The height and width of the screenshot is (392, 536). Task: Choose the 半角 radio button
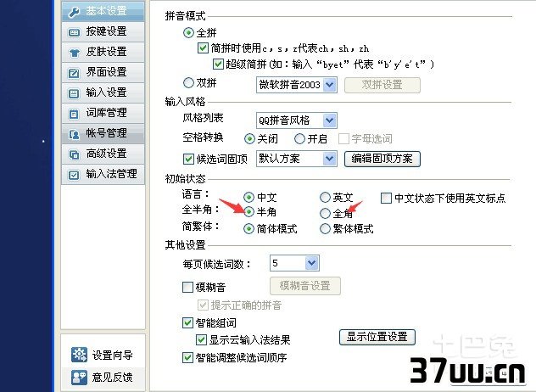point(248,212)
